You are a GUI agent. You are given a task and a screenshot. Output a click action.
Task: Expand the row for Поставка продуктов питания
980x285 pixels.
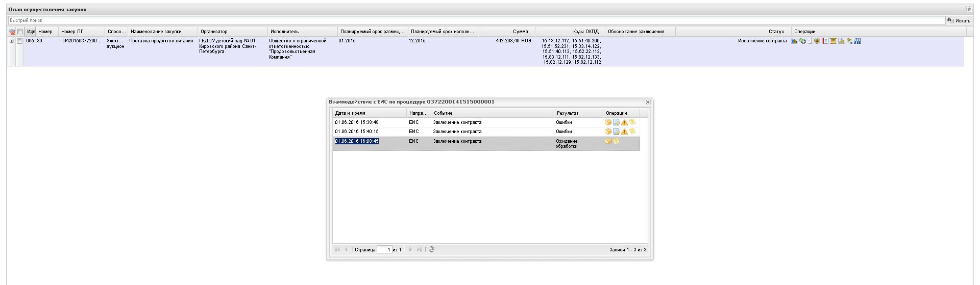point(12,41)
